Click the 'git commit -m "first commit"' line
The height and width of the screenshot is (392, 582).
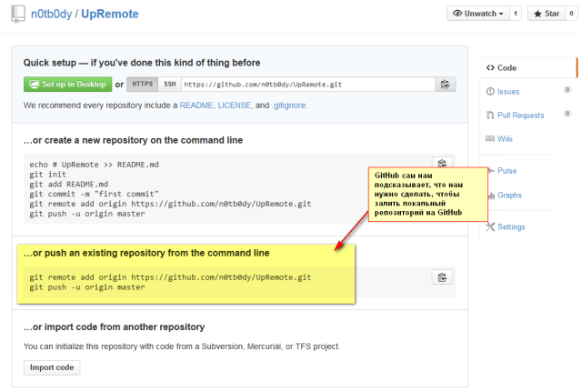94,194
